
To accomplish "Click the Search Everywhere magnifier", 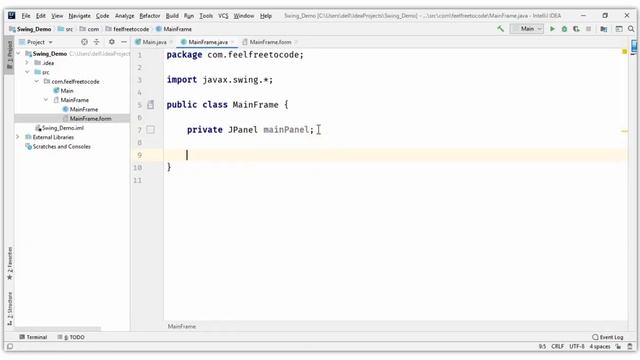I will coord(631,29).
